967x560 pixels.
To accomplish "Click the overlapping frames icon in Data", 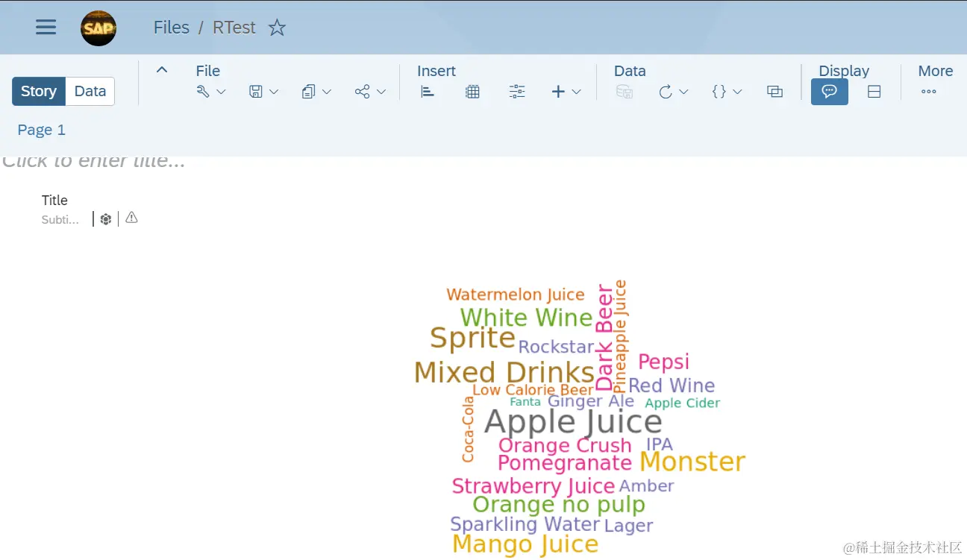I will point(774,92).
